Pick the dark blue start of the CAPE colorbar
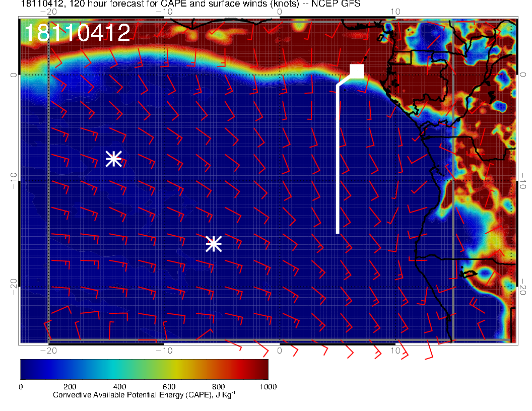The width and height of the screenshot is (532, 411). (x=24, y=369)
